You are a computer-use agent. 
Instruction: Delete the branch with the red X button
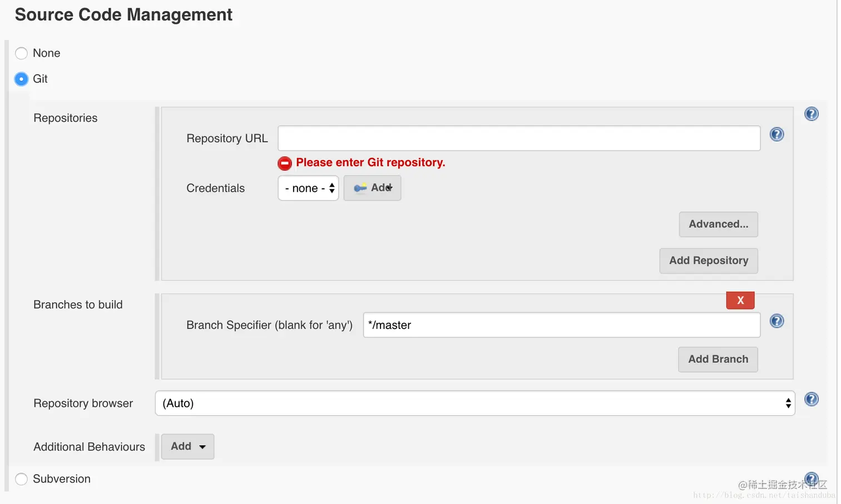pyautogui.click(x=740, y=300)
